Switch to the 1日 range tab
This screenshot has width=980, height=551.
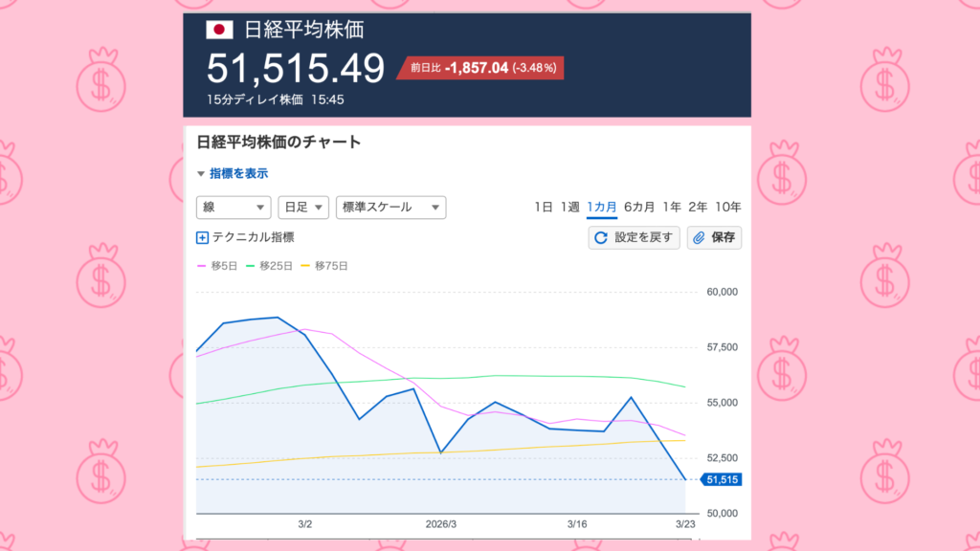click(543, 207)
